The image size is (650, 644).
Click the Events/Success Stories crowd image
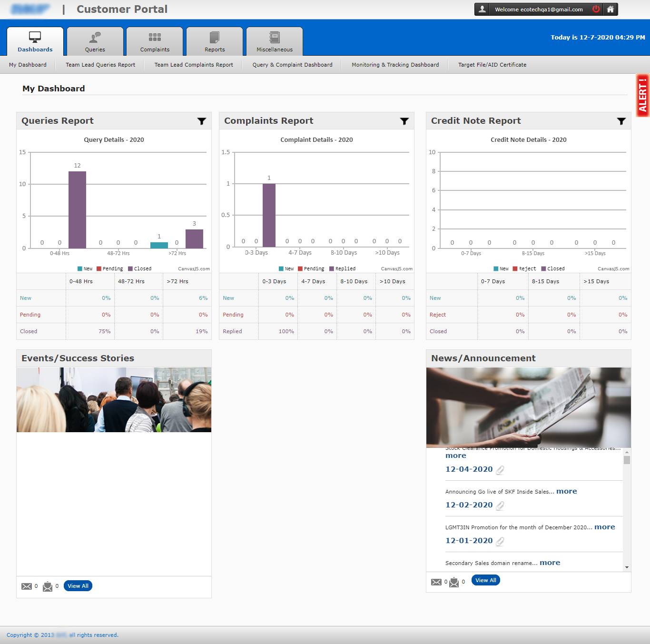(x=114, y=400)
